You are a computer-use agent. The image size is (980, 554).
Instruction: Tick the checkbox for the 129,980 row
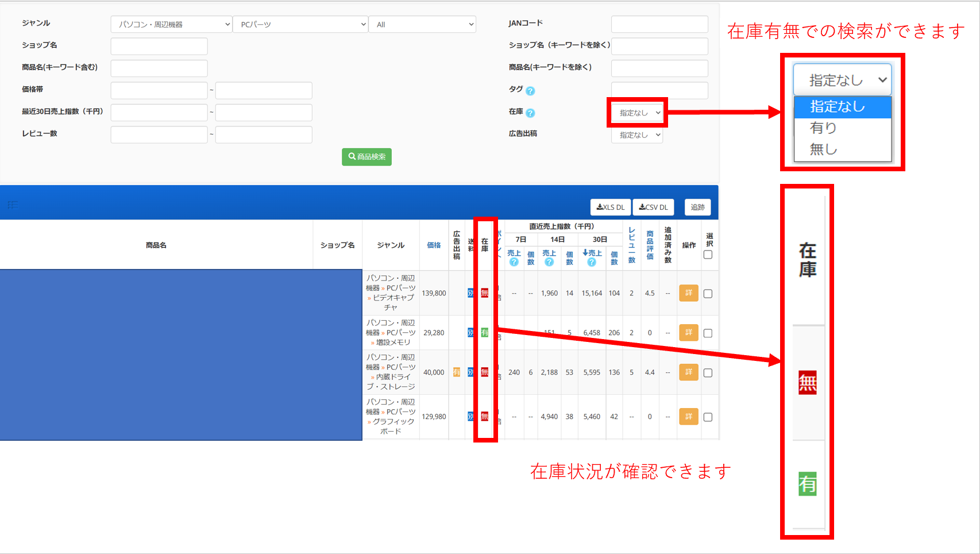[708, 417]
